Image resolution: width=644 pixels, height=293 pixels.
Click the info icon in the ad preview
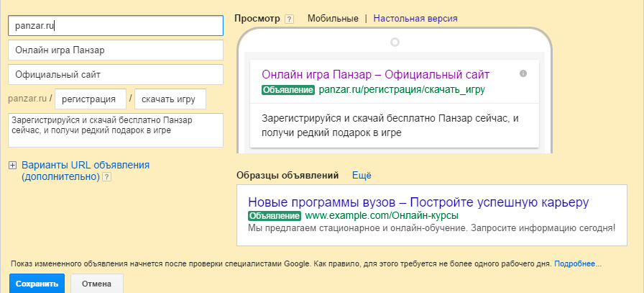tap(523, 73)
